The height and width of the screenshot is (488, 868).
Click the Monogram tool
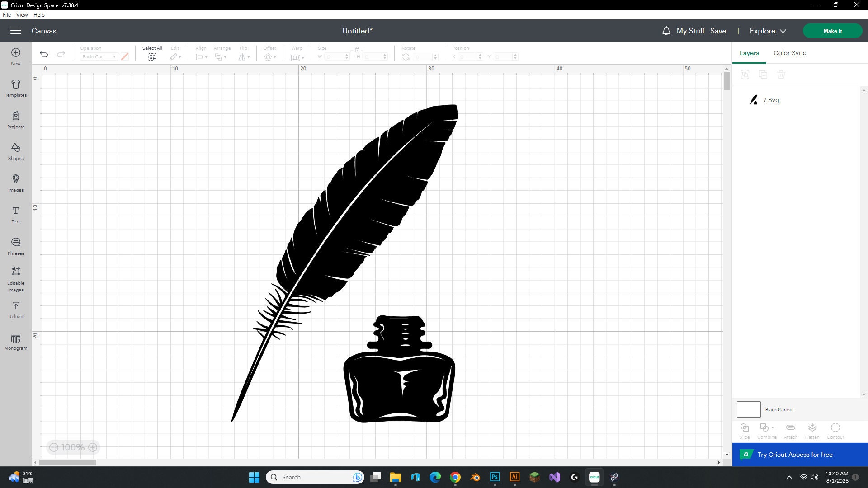click(15, 341)
